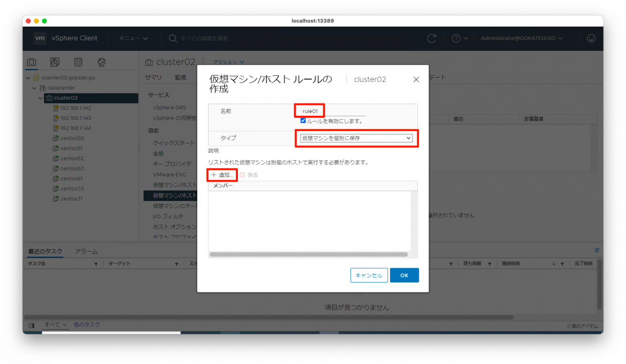Click the search magnifier icon
This screenshot has height=364, width=626.
(x=173, y=38)
